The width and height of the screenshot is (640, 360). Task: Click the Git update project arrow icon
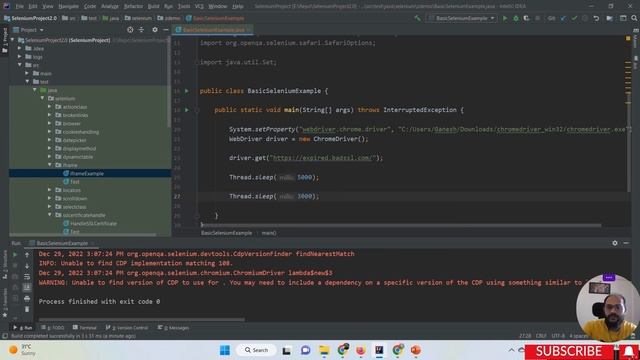tap(563, 18)
